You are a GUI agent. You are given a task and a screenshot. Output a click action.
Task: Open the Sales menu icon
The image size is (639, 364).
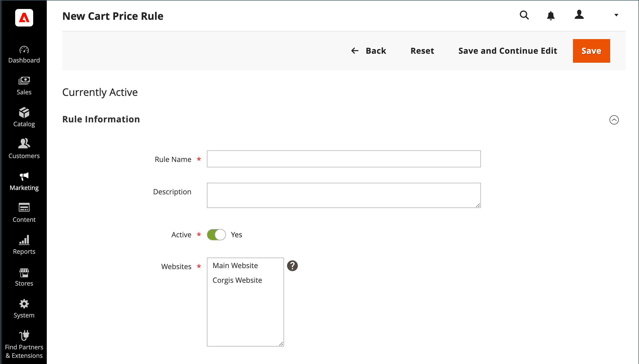24,81
